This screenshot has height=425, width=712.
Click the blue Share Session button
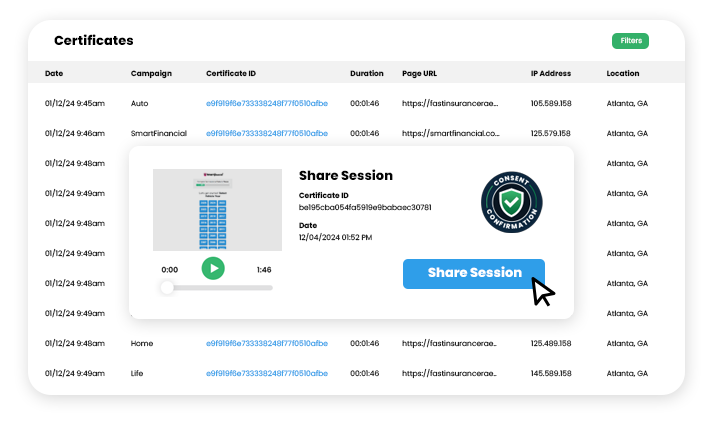(x=474, y=273)
